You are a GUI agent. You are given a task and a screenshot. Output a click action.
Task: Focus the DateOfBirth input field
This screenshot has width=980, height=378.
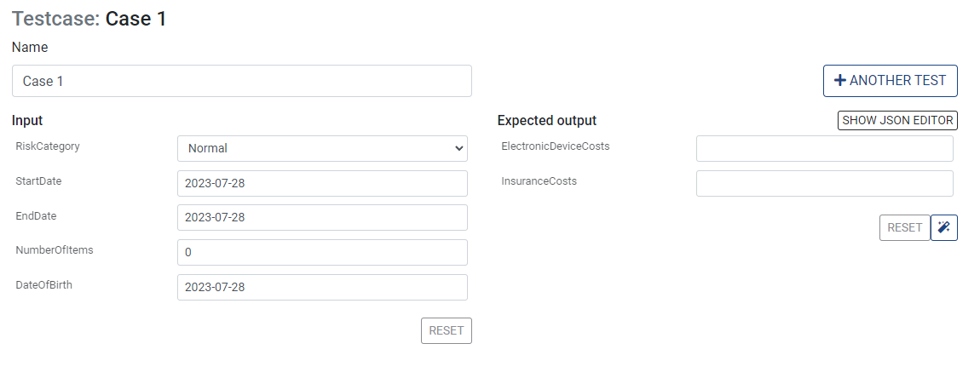point(322,287)
